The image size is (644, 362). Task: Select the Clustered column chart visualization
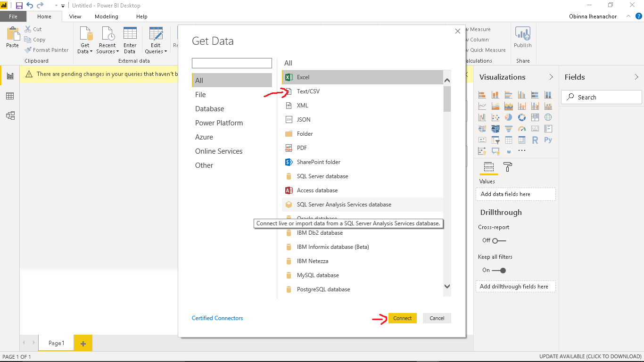(521, 95)
